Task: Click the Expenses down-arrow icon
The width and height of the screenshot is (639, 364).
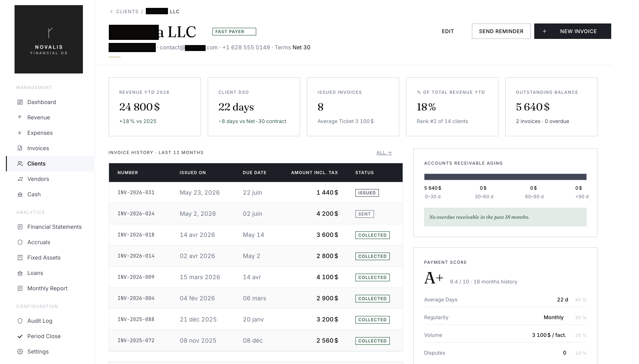Action: click(20, 133)
